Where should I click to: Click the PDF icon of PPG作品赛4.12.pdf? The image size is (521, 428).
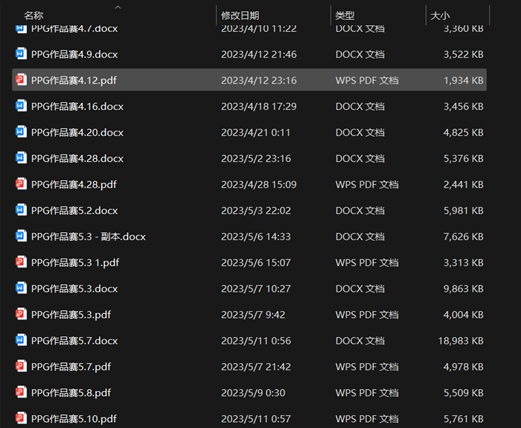21,80
